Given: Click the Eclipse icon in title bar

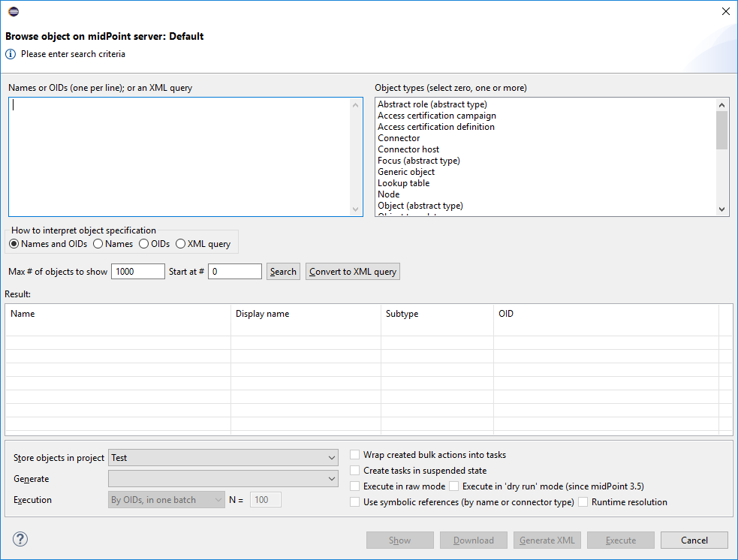Looking at the screenshot, I should coord(14,11).
